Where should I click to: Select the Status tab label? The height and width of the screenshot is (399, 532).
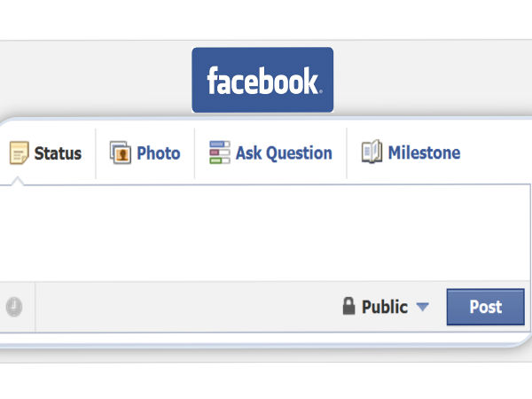click(58, 153)
